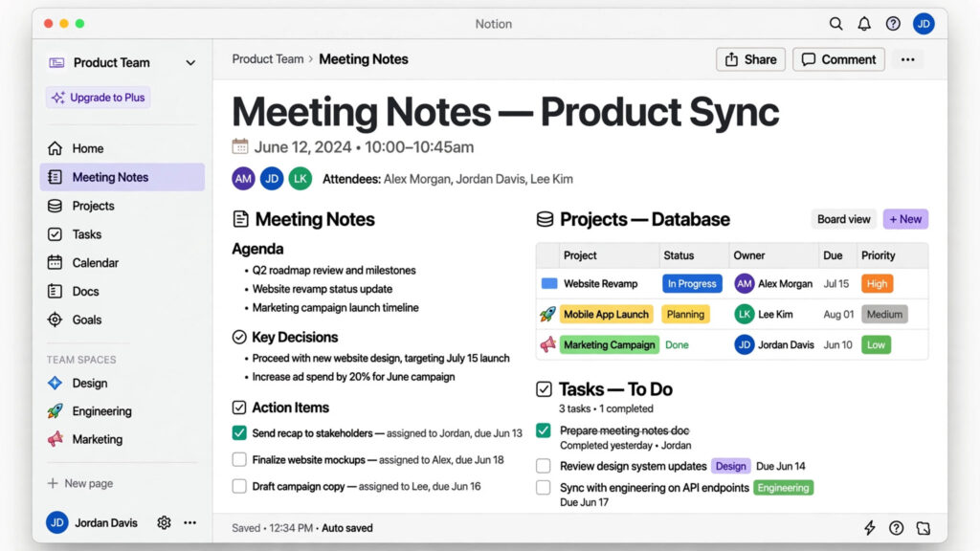
Task: Open Board view switcher
Action: point(844,219)
